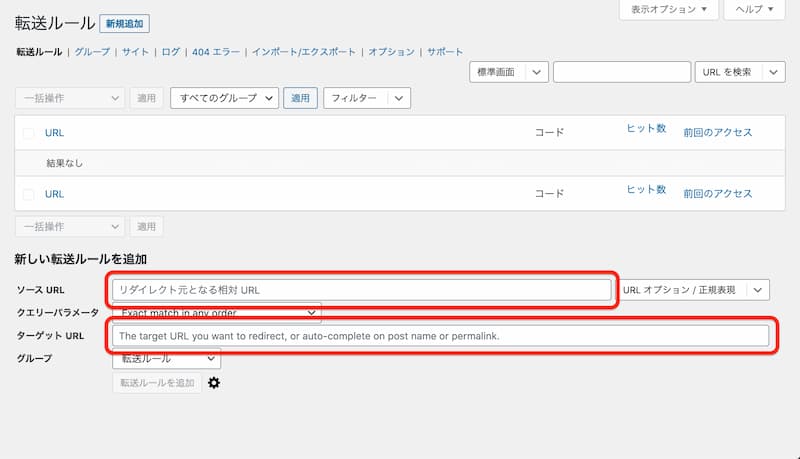
Task: Open the オプション tab
Action: pyautogui.click(x=391, y=52)
